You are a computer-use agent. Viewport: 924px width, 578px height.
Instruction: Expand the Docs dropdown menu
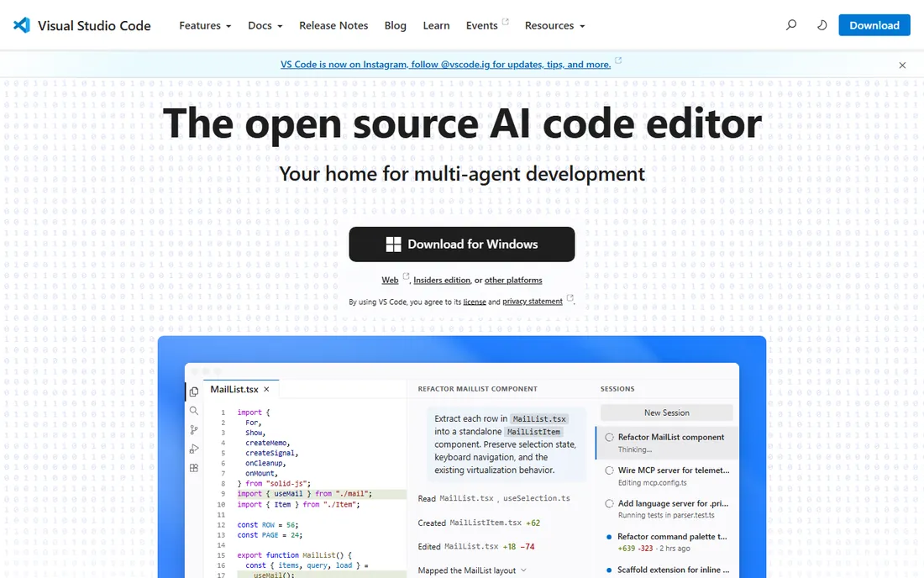tap(265, 25)
